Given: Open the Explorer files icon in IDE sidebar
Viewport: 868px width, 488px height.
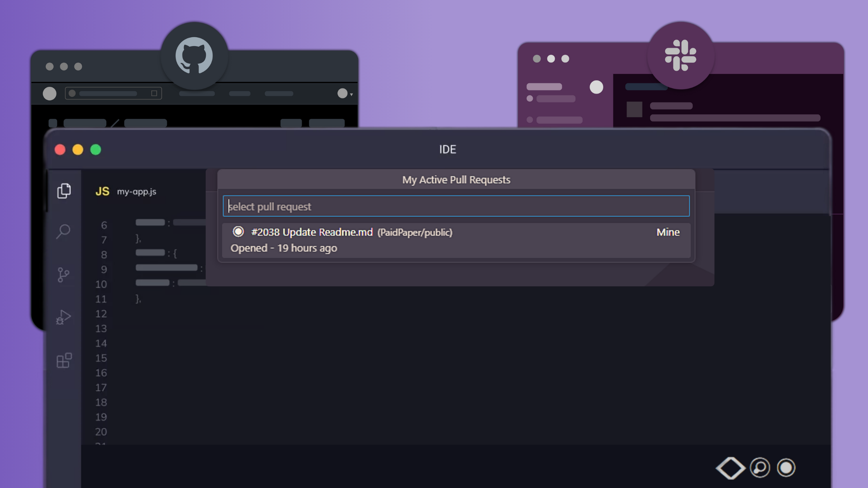Looking at the screenshot, I should (x=64, y=191).
